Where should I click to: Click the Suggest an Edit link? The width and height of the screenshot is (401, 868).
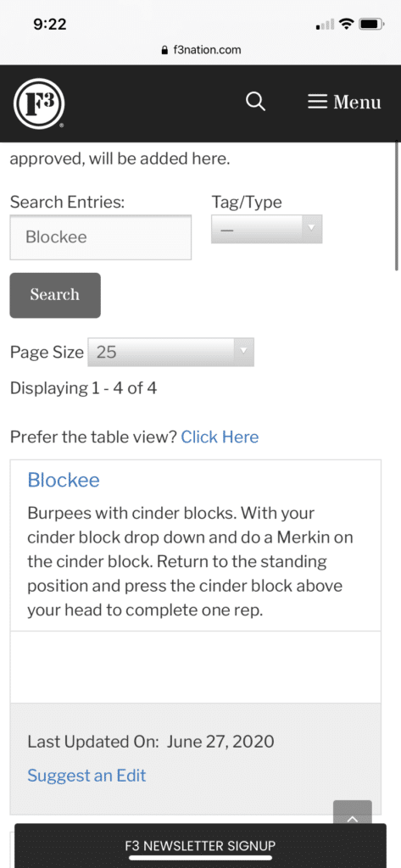[x=86, y=775]
